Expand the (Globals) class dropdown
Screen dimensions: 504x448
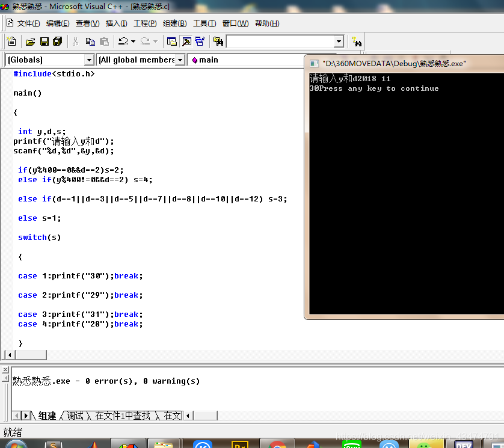click(90, 60)
